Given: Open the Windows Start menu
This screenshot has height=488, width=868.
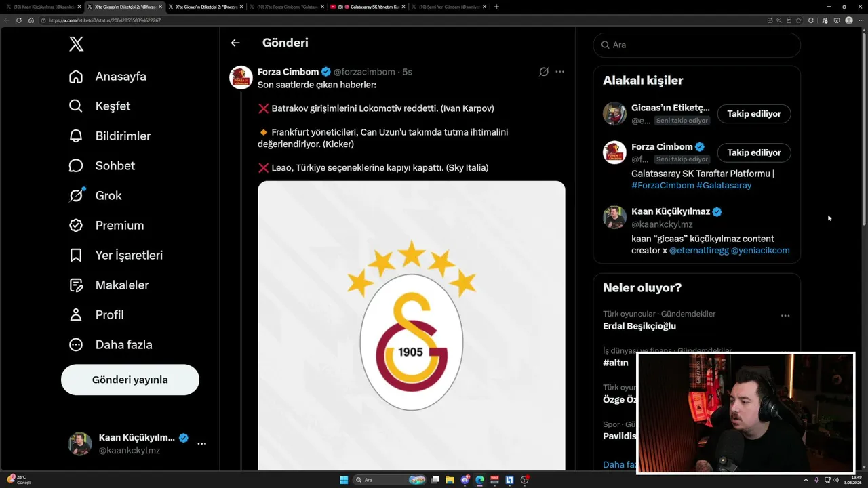Looking at the screenshot, I should tap(344, 480).
